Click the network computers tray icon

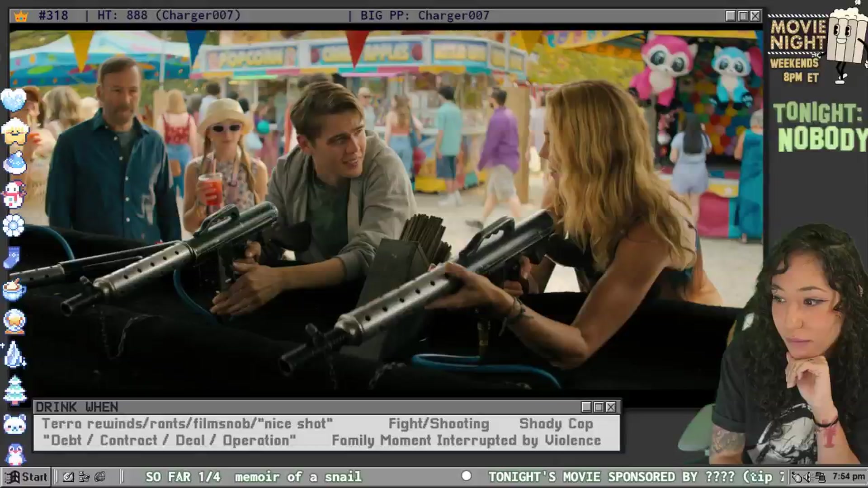(821, 477)
